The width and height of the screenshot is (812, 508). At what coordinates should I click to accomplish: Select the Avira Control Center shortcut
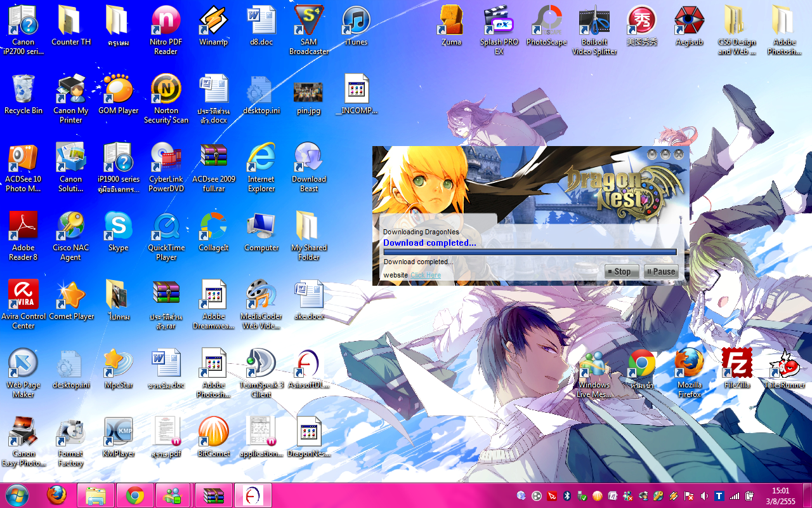tap(23, 304)
